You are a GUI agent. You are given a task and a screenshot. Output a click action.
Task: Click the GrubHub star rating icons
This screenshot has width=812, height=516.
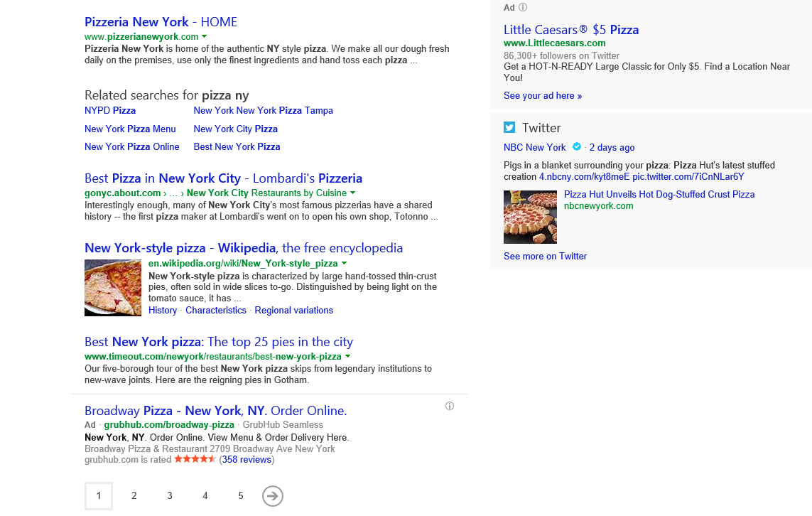coord(195,459)
